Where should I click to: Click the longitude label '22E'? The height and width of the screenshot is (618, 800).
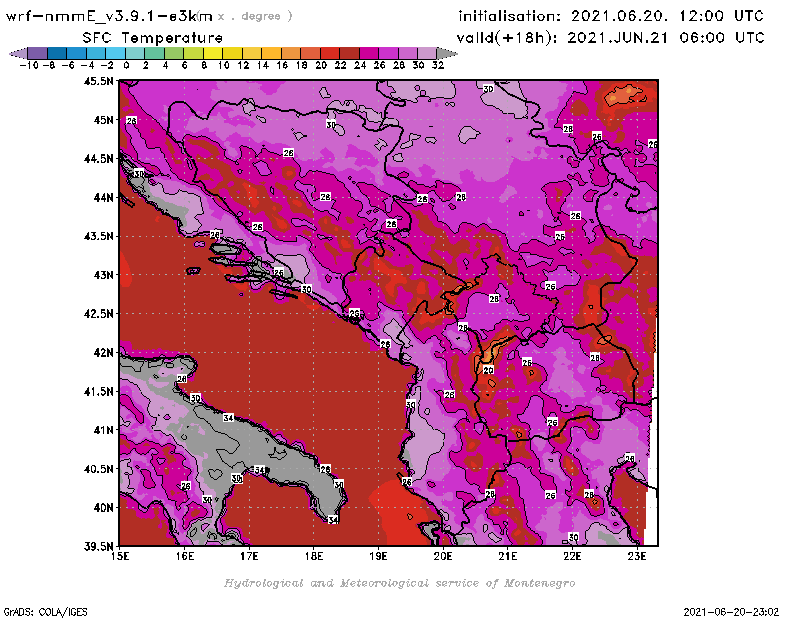point(572,556)
